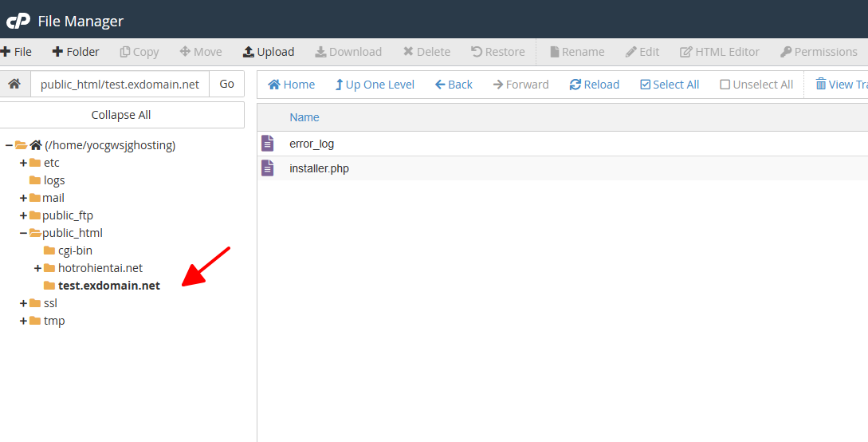Click the cPanel logo icon

(18, 21)
